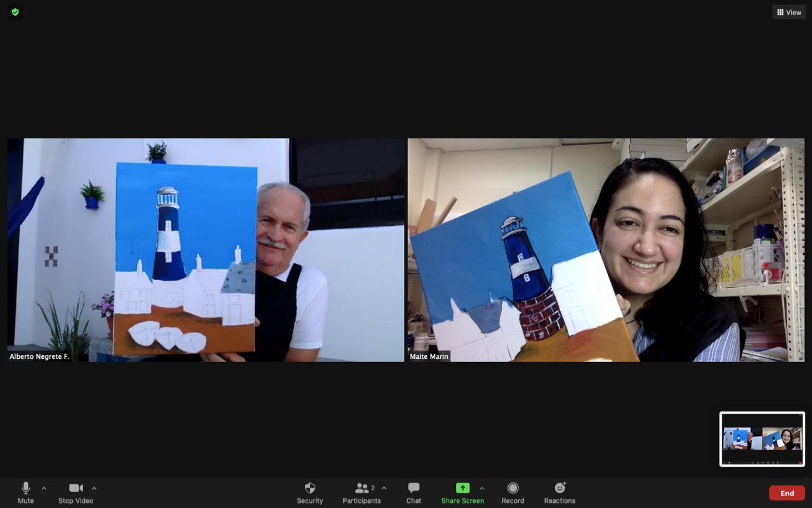Expand video options arrow next to Stop Video

point(94,488)
